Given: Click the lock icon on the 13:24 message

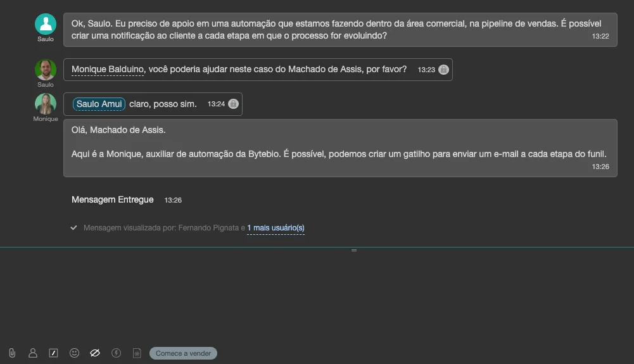Looking at the screenshot, I should pos(233,104).
